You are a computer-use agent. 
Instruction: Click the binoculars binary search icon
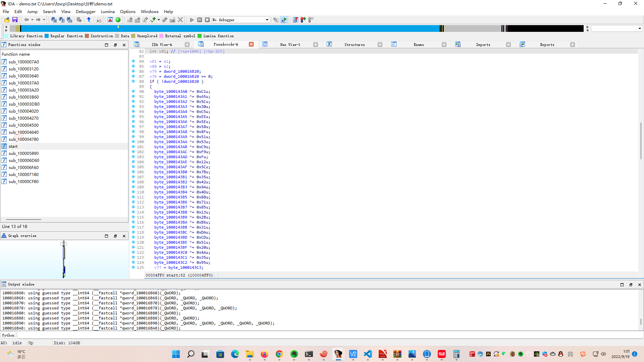69,20
